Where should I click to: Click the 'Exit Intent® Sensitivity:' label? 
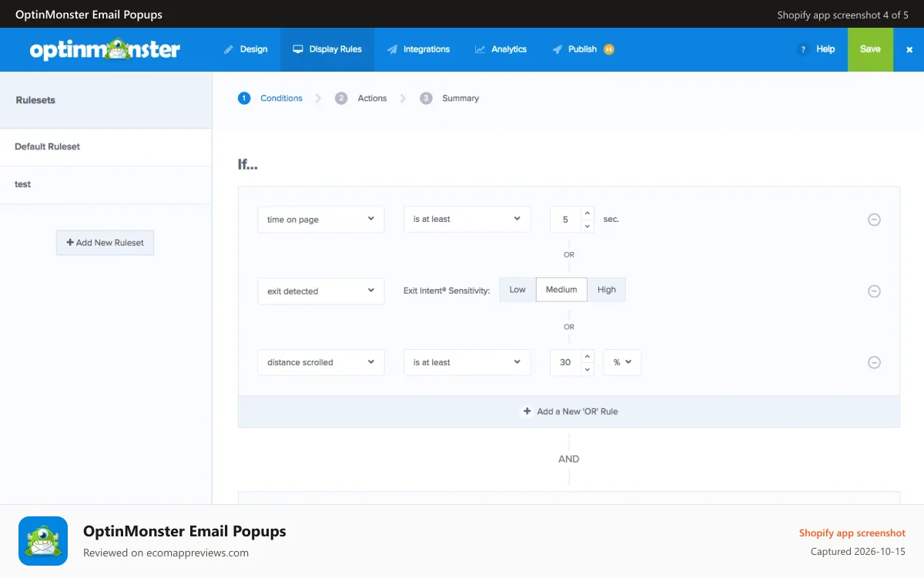coord(447,291)
